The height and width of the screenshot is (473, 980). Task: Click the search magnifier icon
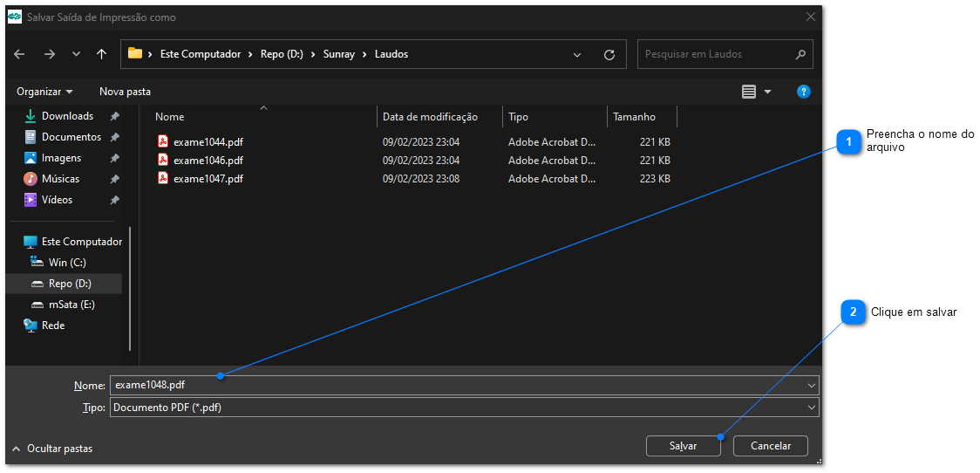tap(800, 54)
